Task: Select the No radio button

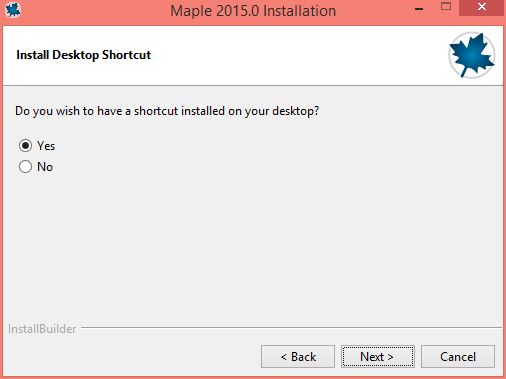Action: click(x=25, y=167)
